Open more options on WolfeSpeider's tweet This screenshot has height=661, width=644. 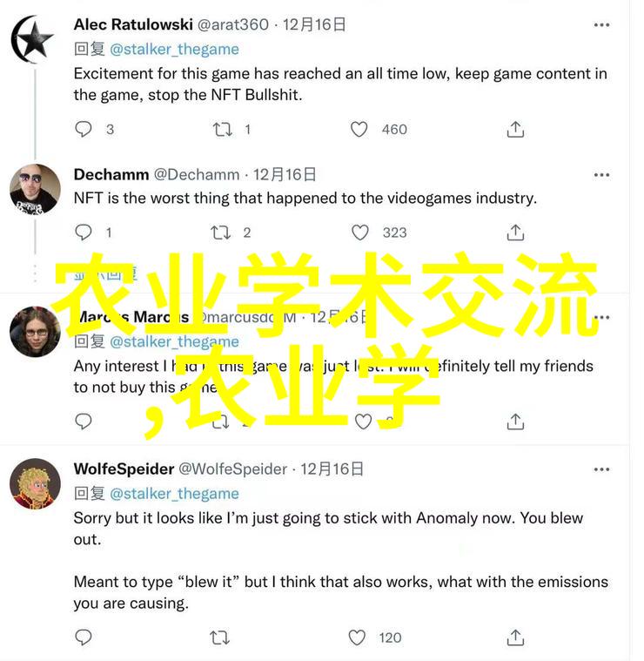coord(601,469)
